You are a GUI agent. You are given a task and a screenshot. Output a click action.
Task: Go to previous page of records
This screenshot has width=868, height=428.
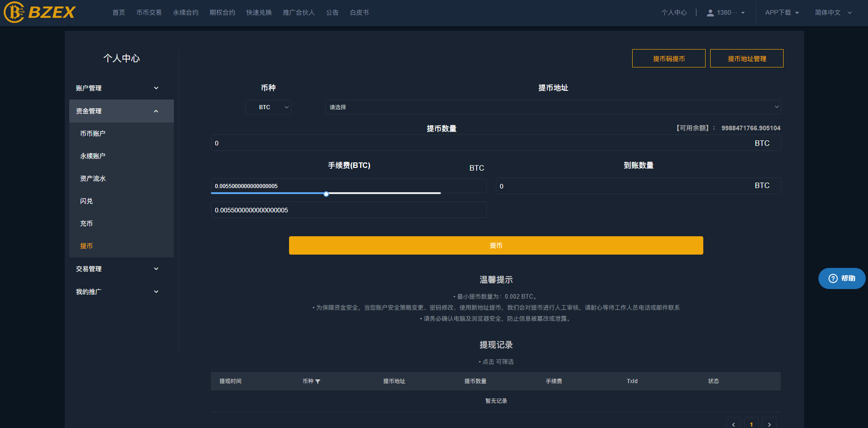(x=733, y=424)
